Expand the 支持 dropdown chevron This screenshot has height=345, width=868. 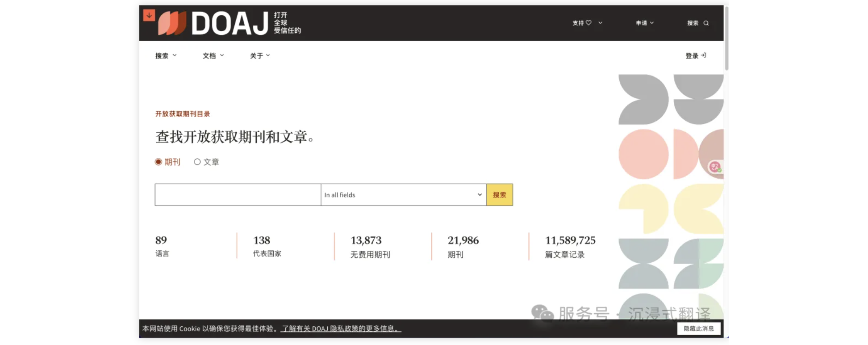pyautogui.click(x=600, y=23)
